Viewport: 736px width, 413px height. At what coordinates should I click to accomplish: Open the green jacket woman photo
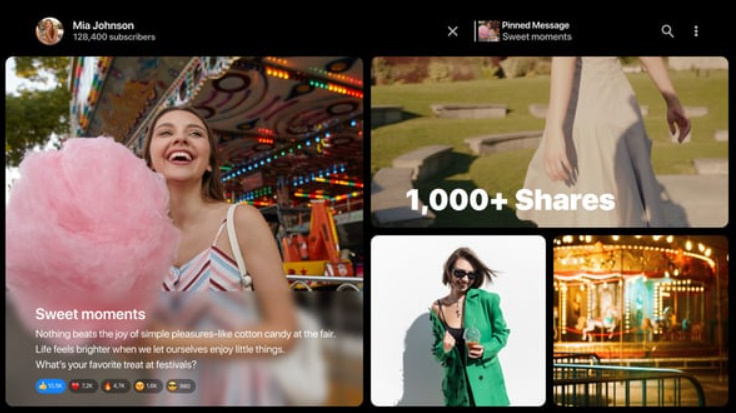click(458, 320)
